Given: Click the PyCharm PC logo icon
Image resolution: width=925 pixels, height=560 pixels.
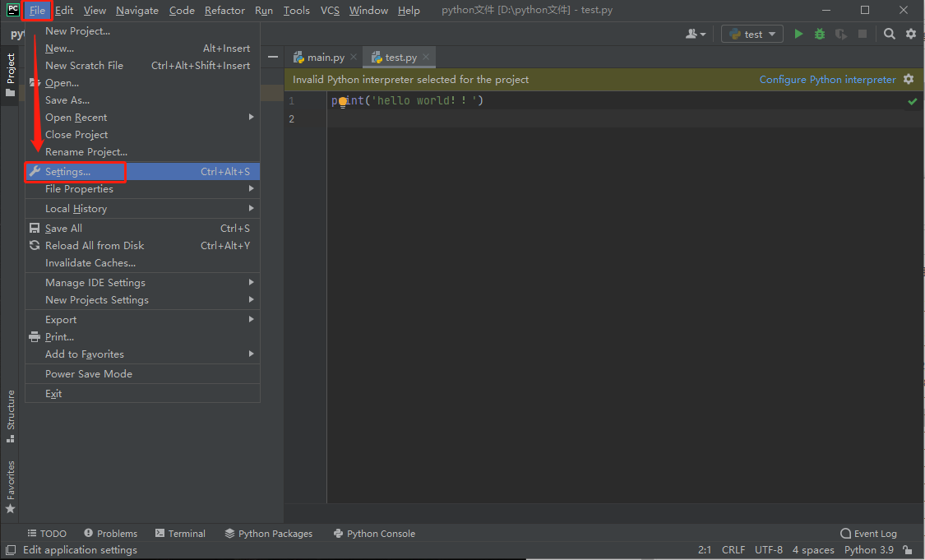Looking at the screenshot, I should point(12,9).
